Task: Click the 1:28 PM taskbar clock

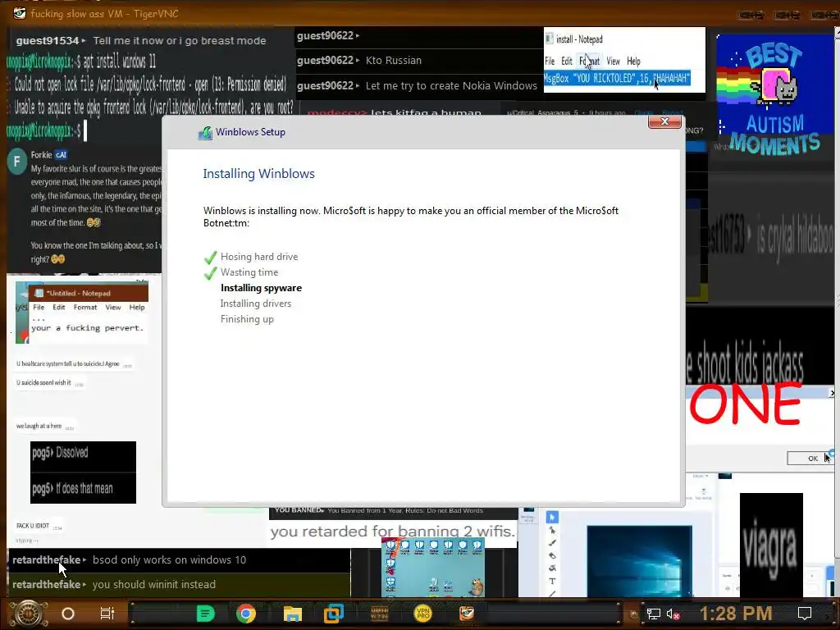Action: (x=736, y=614)
